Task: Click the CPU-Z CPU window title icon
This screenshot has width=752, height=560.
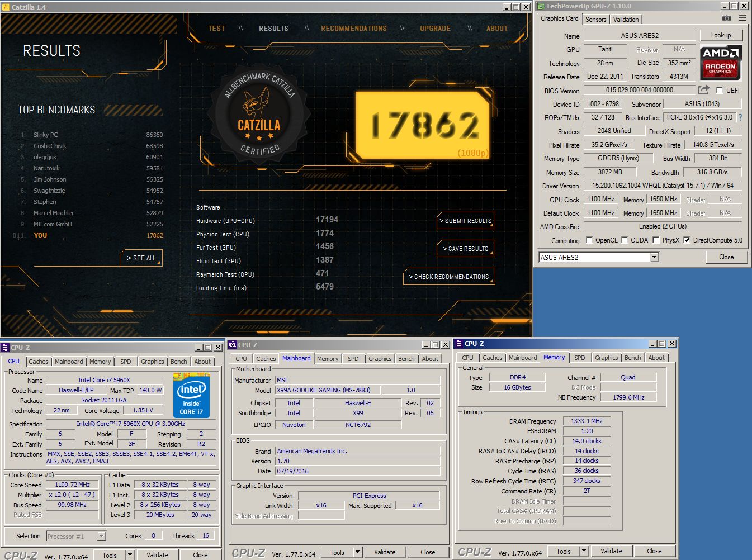Action: pos(5,348)
